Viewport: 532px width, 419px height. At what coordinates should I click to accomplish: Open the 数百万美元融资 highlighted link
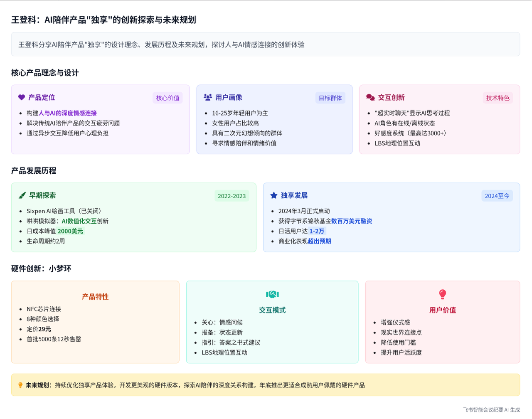tap(352, 221)
